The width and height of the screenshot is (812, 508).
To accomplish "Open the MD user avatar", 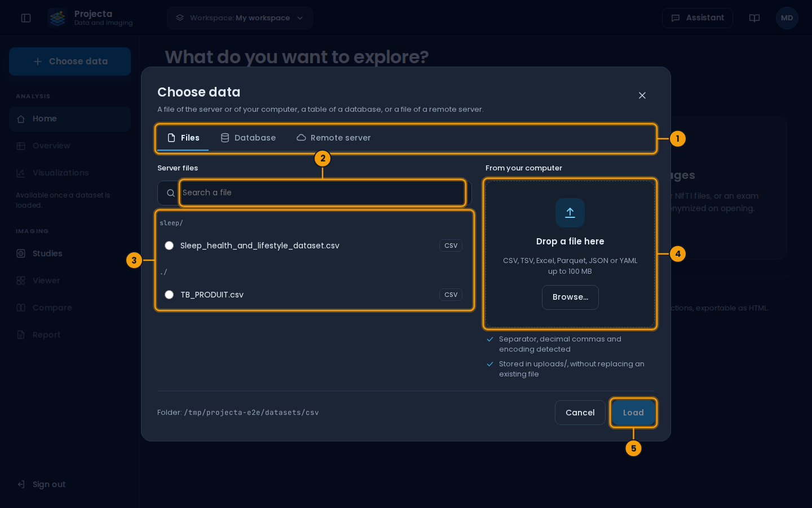I will coord(787,18).
